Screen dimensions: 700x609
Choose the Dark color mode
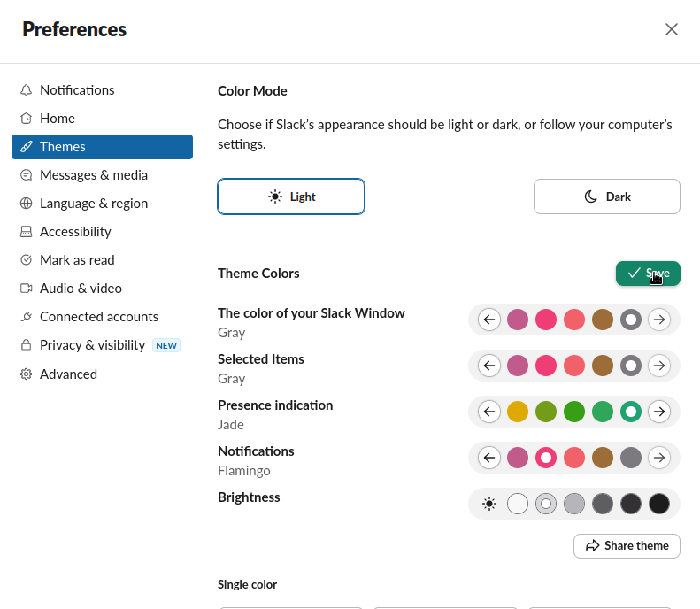tap(607, 197)
